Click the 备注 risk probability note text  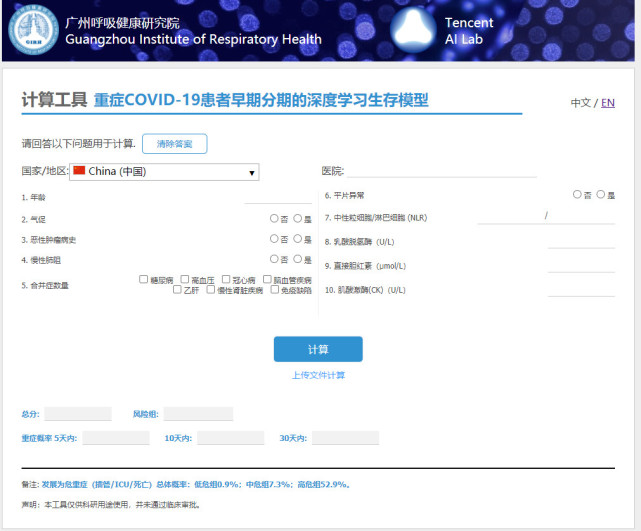tap(186, 484)
